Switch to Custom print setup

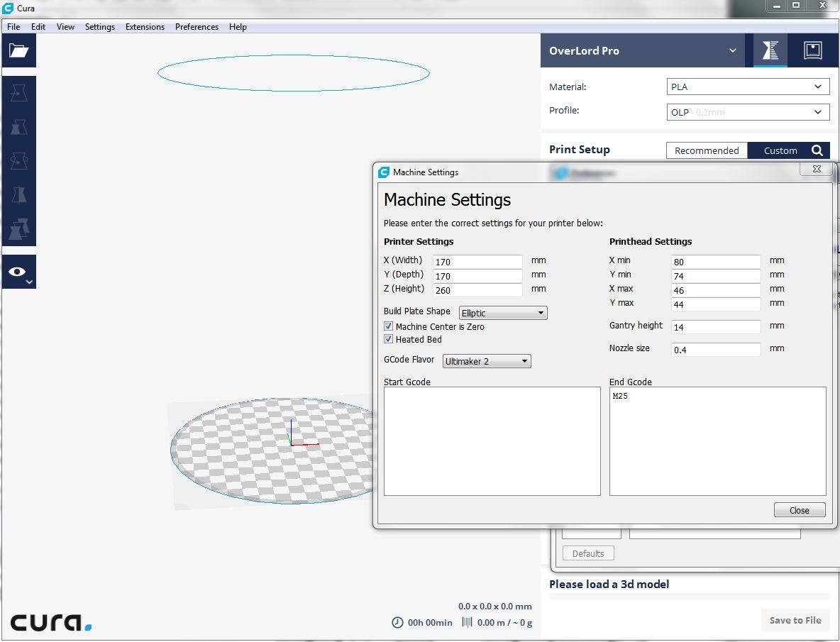click(780, 150)
